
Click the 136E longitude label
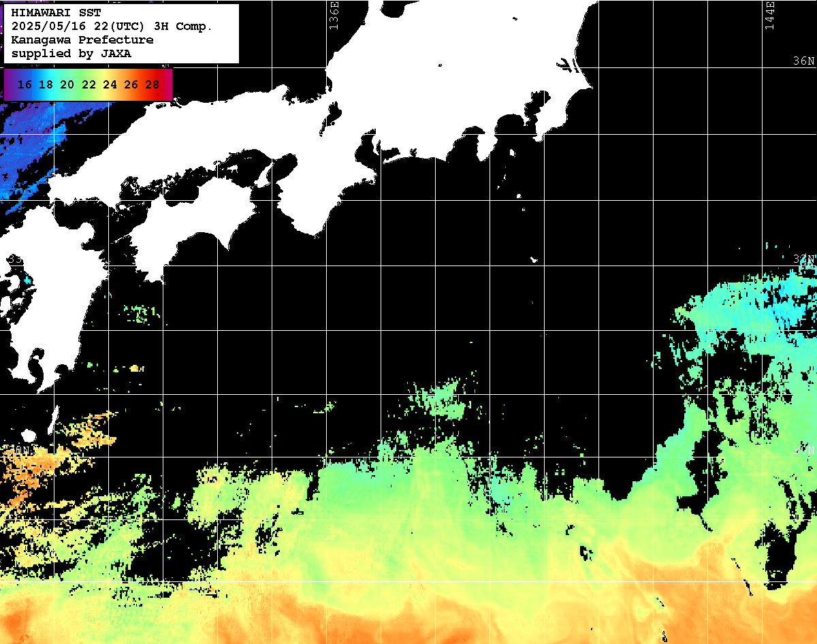point(334,15)
